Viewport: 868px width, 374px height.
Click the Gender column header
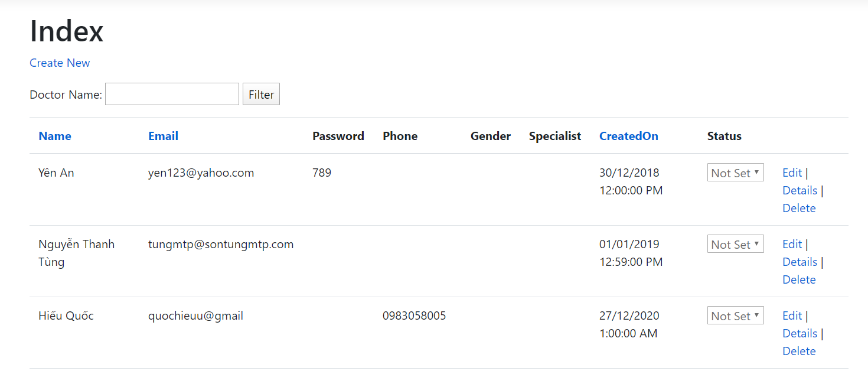point(490,136)
